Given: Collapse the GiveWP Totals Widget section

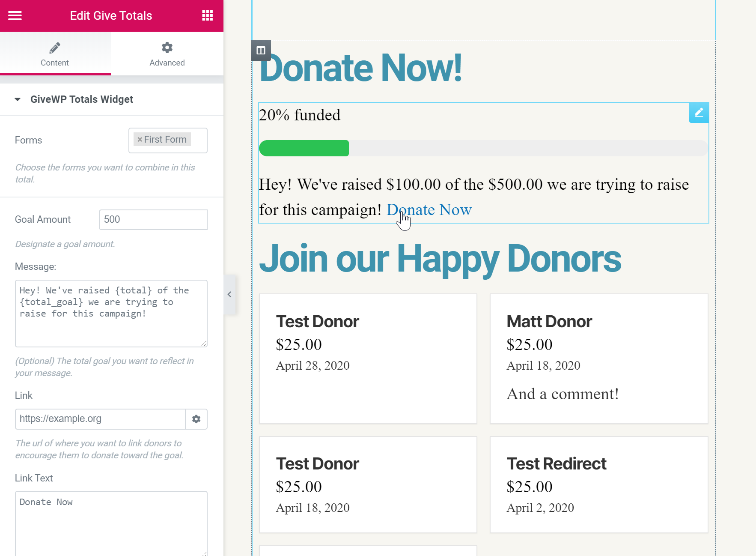Looking at the screenshot, I should click(x=18, y=99).
